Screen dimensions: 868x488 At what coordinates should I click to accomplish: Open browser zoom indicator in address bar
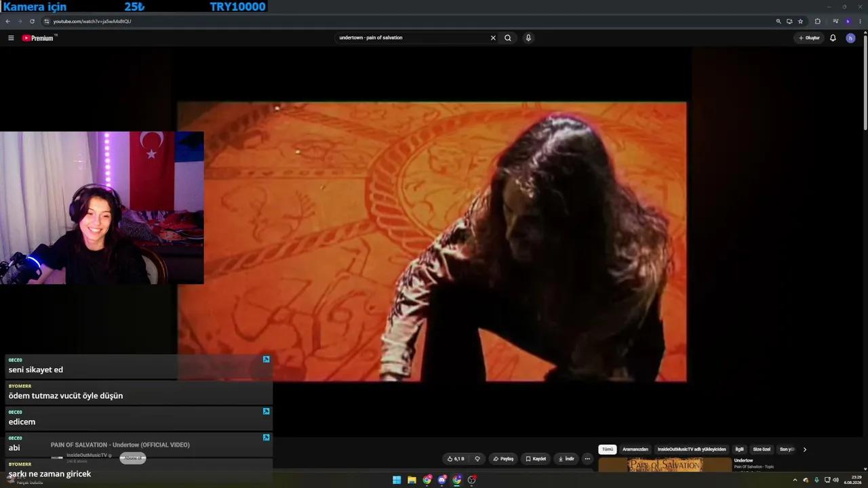point(778,21)
